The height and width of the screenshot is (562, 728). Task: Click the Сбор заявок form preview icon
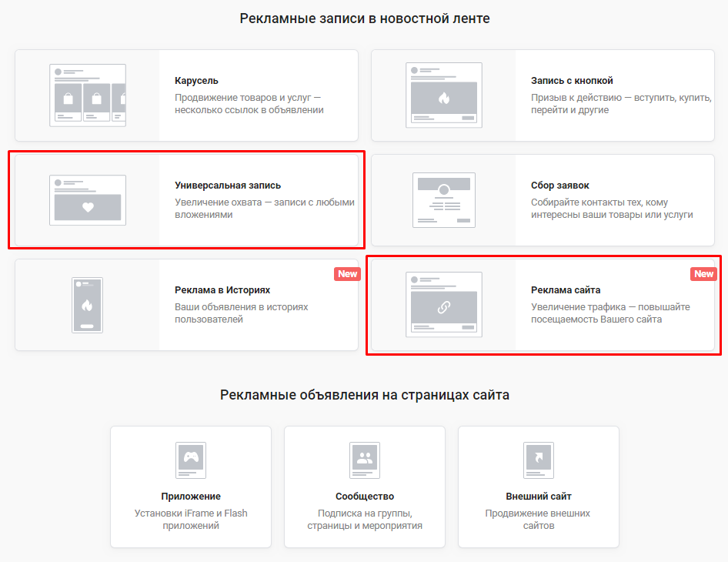tap(444, 200)
